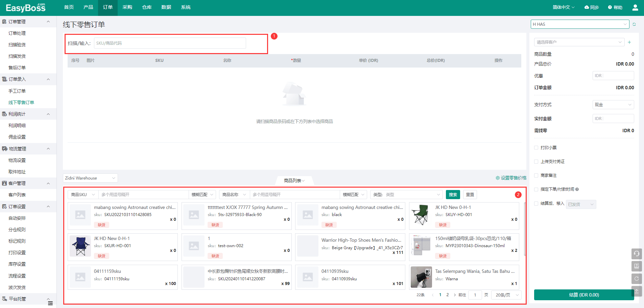Open the user profile avatar icon
This screenshot has width=644, height=308.
click(635, 7)
